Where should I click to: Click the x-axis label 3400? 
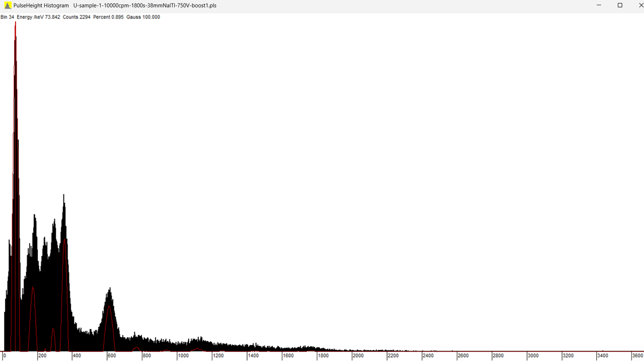(x=603, y=356)
